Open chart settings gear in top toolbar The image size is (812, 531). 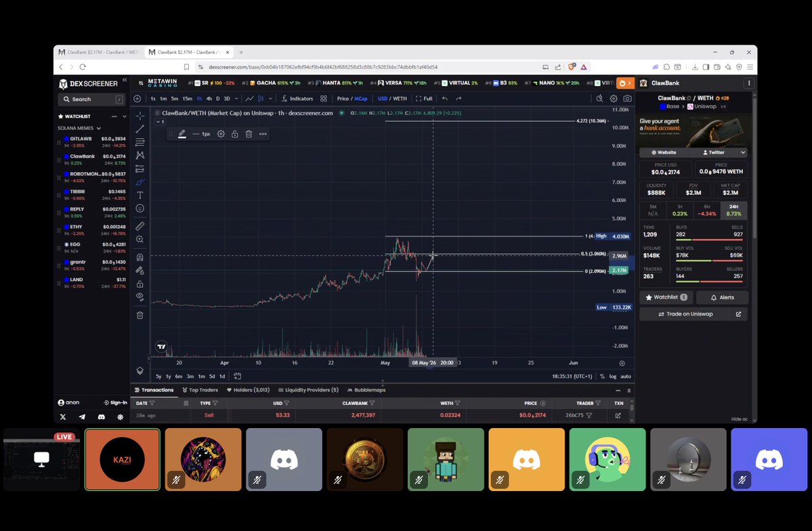click(x=614, y=98)
